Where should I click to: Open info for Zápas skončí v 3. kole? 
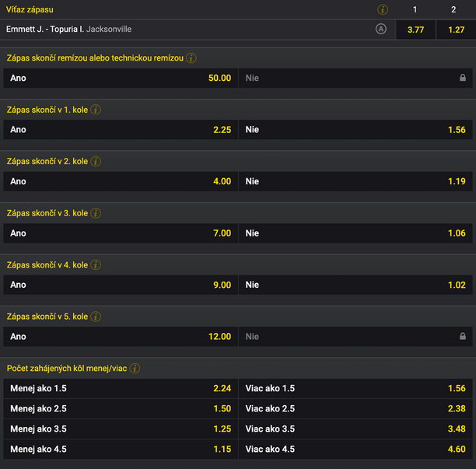pyautogui.click(x=96, y=213)
